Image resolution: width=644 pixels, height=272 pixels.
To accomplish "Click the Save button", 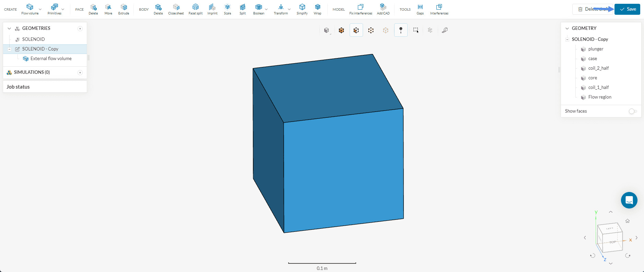I will (627, 9).
